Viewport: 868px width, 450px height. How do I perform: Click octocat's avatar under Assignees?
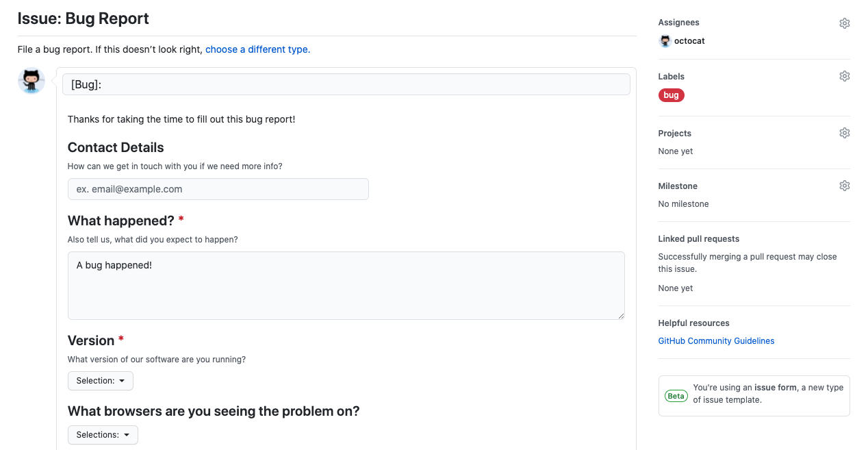pyautogui.click(x=664, y=40)
